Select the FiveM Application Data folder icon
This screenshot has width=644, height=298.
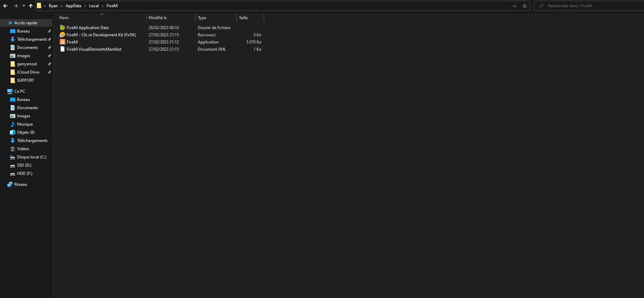pyautogui.click(x=63, y=27)
